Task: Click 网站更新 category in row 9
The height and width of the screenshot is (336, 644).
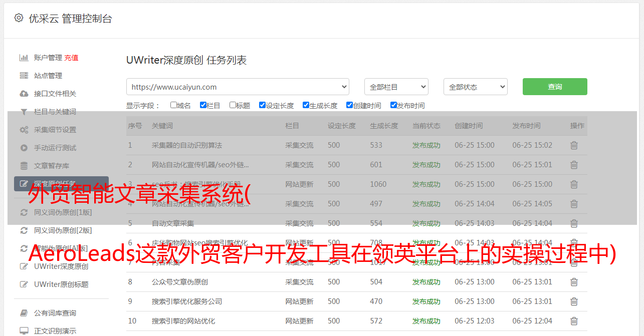Action: [x=299, y=301]
